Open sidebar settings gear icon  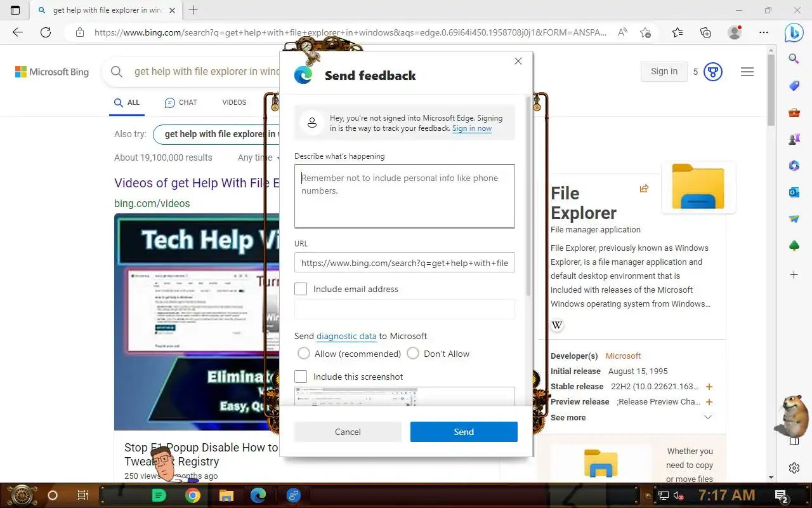coord(794,468)
